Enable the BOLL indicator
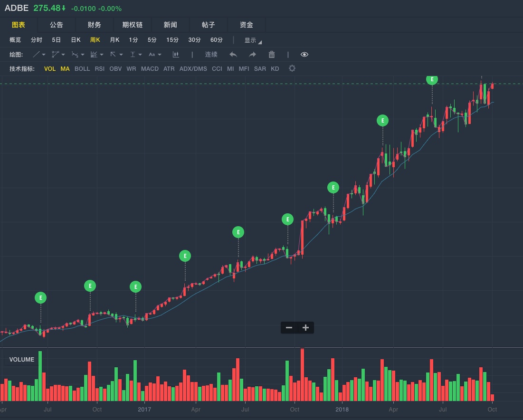 point(82,69)
